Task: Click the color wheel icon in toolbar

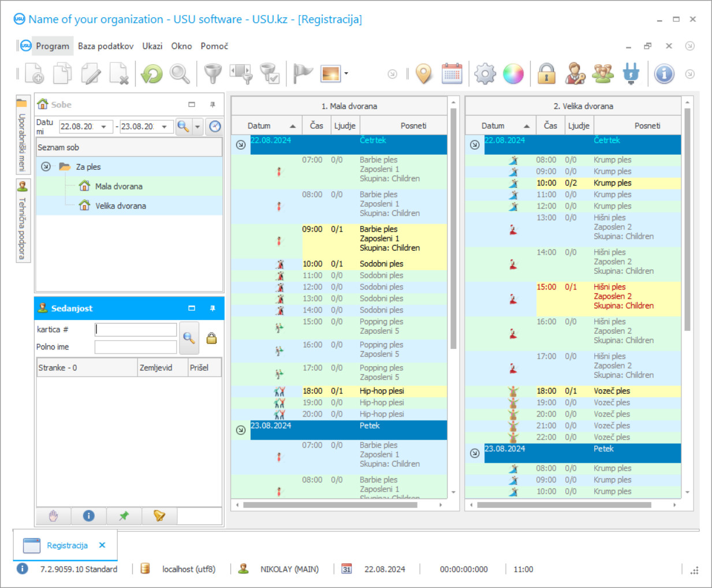Action: click(x=513, y=74)
